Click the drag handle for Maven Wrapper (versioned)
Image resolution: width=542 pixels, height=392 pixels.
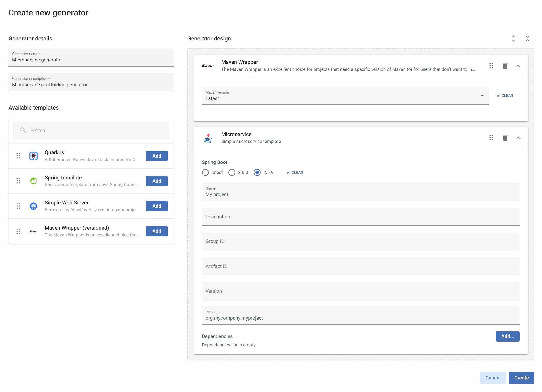(x=18, y=231)
